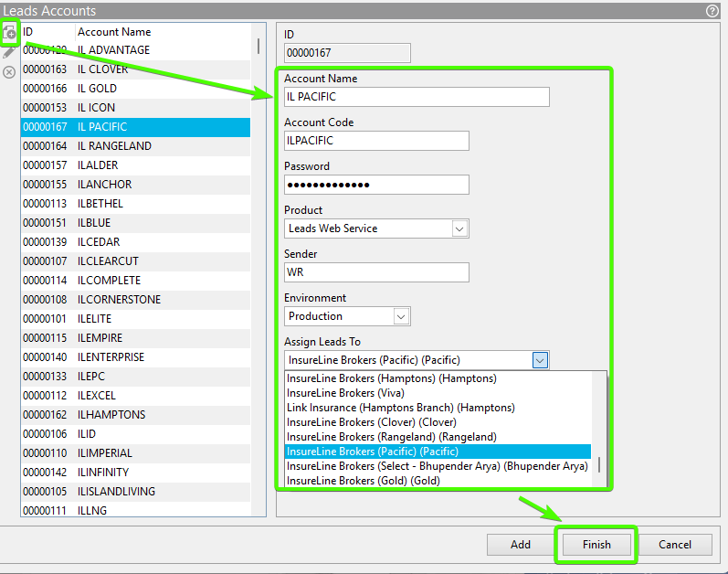Choose InsureLine Brokers (Hamptons) (Hamptons) option
The width and height of the screenshot is (728, 574).
(x=438, y=378)
